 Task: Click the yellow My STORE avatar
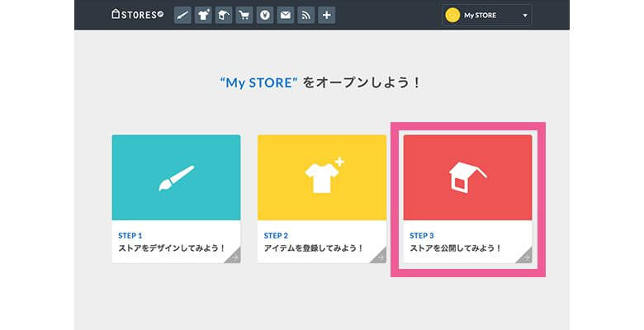tap(452, 15)
